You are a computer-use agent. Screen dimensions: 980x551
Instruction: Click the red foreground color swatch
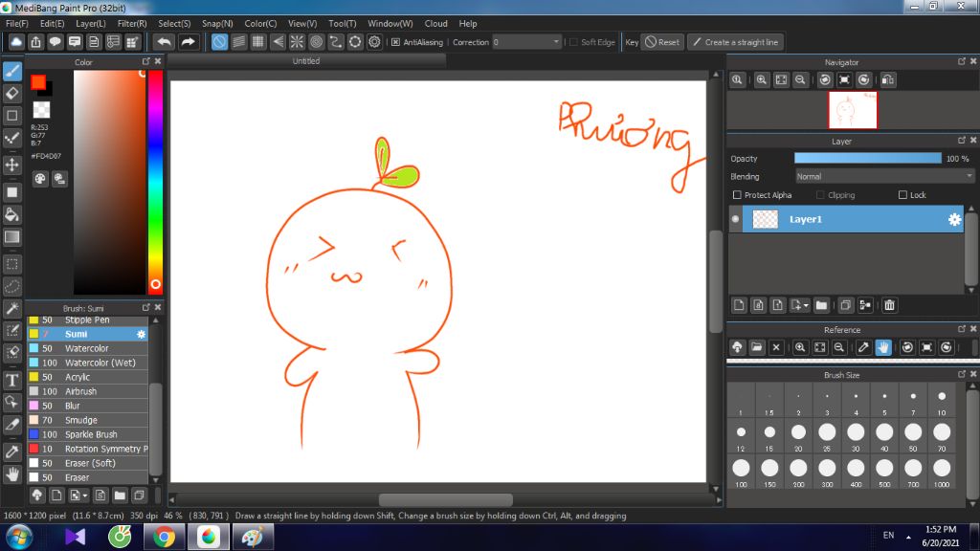click(x=38, y=82)
